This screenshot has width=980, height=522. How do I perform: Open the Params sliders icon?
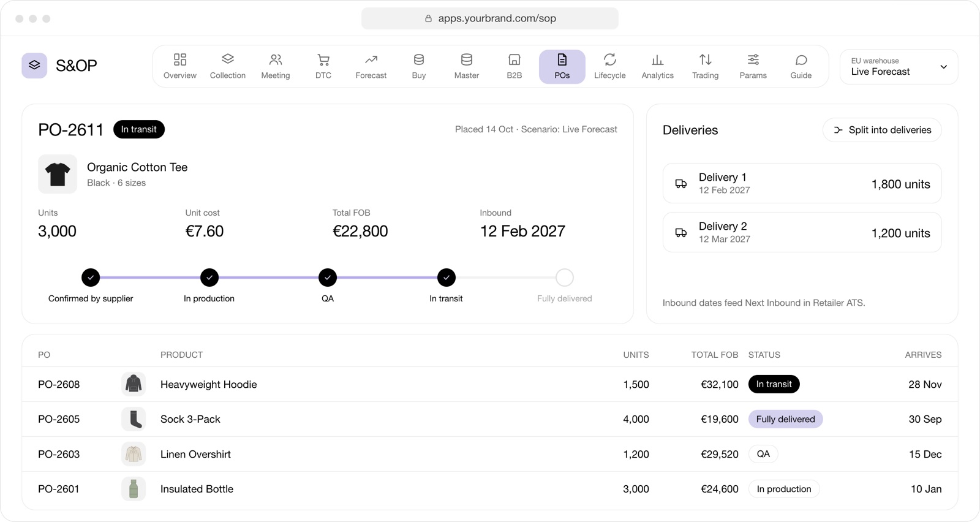[x=753, y=59]
